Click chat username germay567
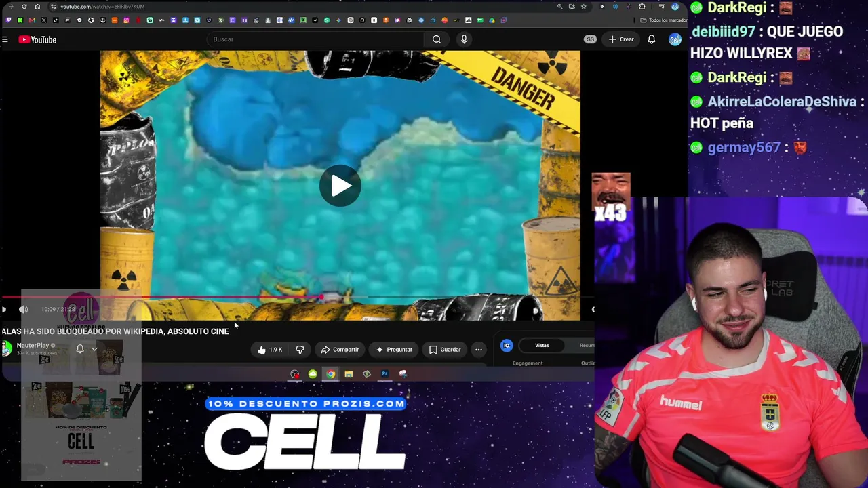Image resolution: width=868 pixels, height=488 pixels. click(744, 148)
